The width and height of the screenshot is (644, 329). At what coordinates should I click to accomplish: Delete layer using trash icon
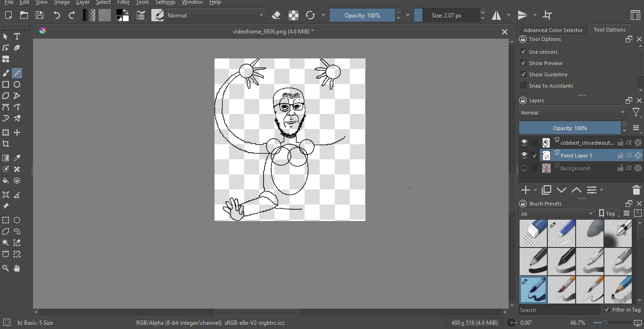pyautogui.click(x=636, y=190)
